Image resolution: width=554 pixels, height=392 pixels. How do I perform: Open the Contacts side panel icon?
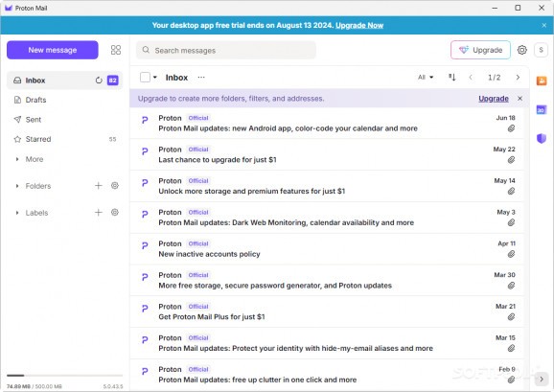(542, 81)
